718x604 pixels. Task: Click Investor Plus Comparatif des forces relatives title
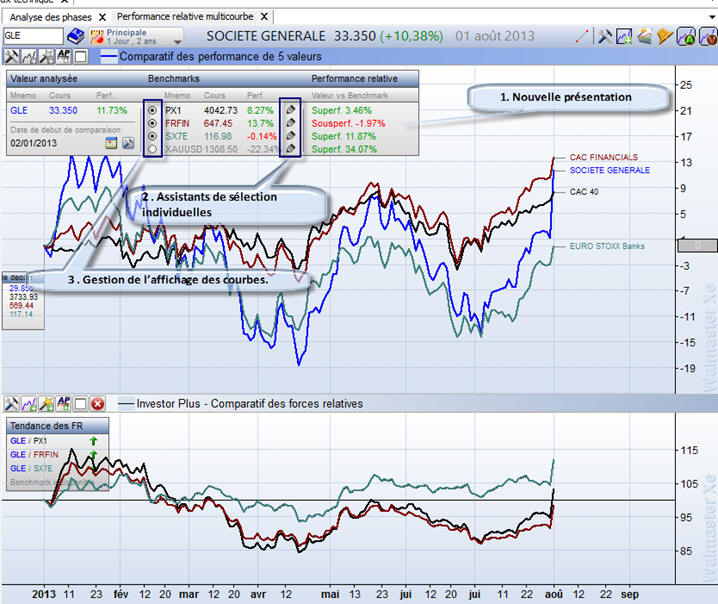click(250, 404)
